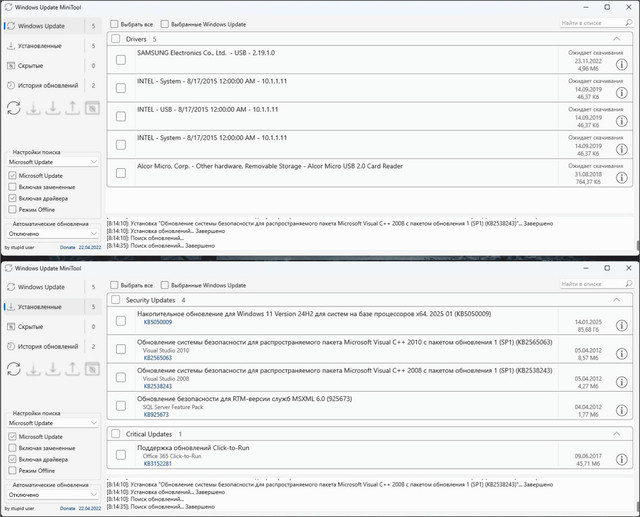
Task: Click refresh icon in bottom window toolbar
Action: click(x=14, y=369)
